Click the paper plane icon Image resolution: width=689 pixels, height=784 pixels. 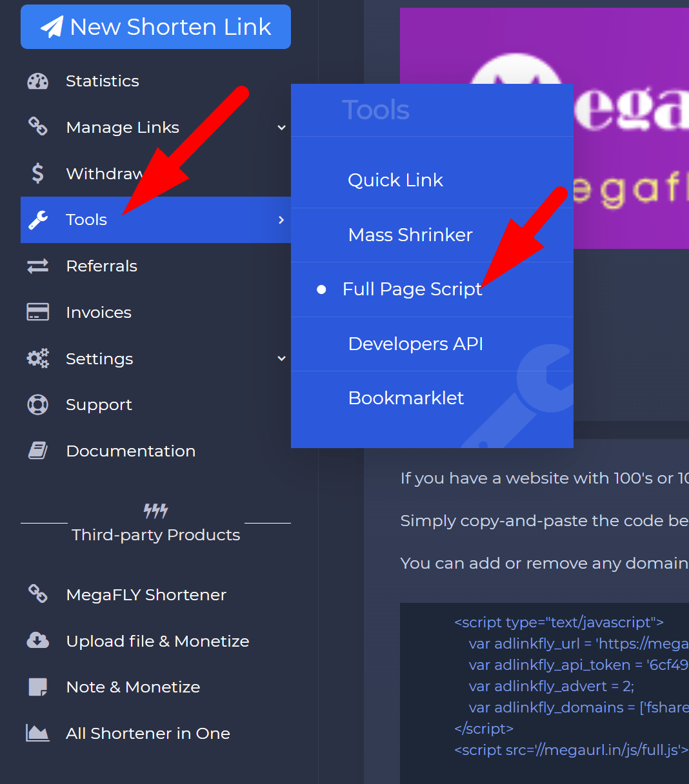(x=52, y=27)
